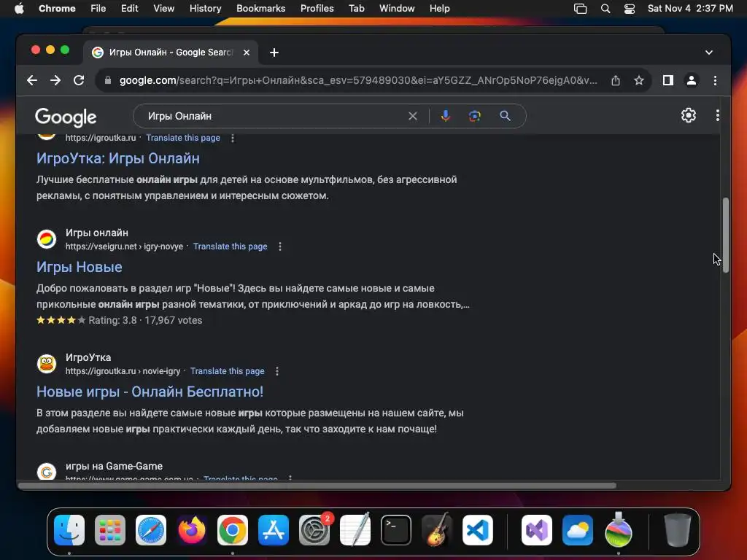
Task: Open Launchpad from the dock
Action: (110, 530)
